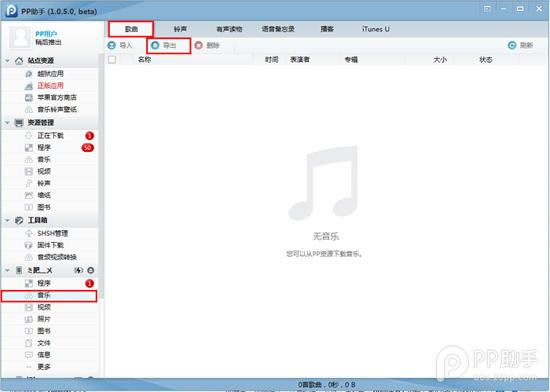The width and height of the screenshot is (550, 392).
Task: Switch to the 歌曲 tab
Action: [131, 29]
